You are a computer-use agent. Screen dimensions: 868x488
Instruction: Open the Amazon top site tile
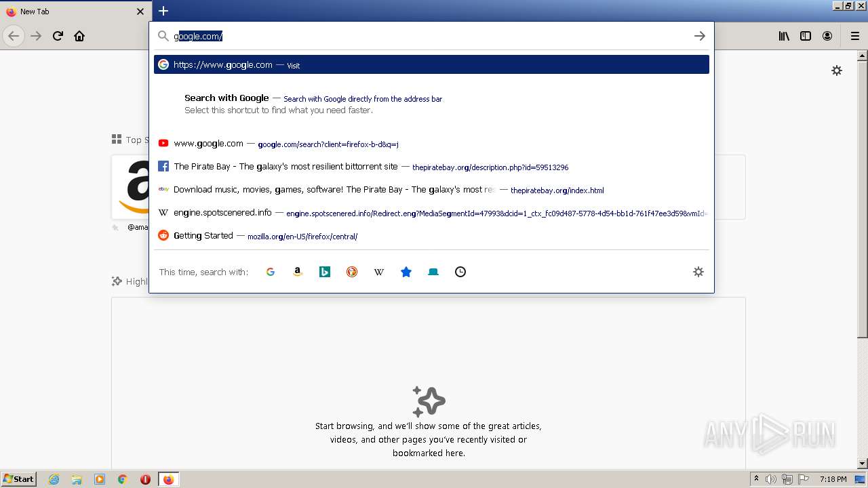click(x=131, y=186)
